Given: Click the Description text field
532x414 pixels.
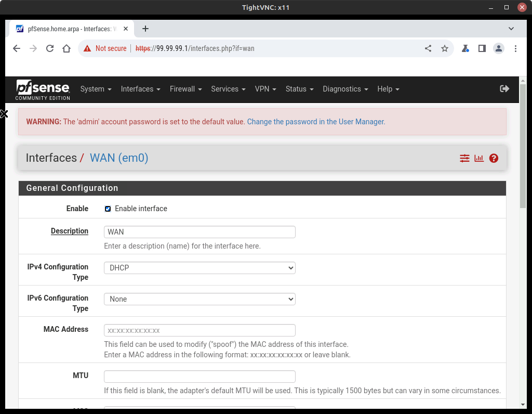Looking at the screenshot, I should pos(199,232).
